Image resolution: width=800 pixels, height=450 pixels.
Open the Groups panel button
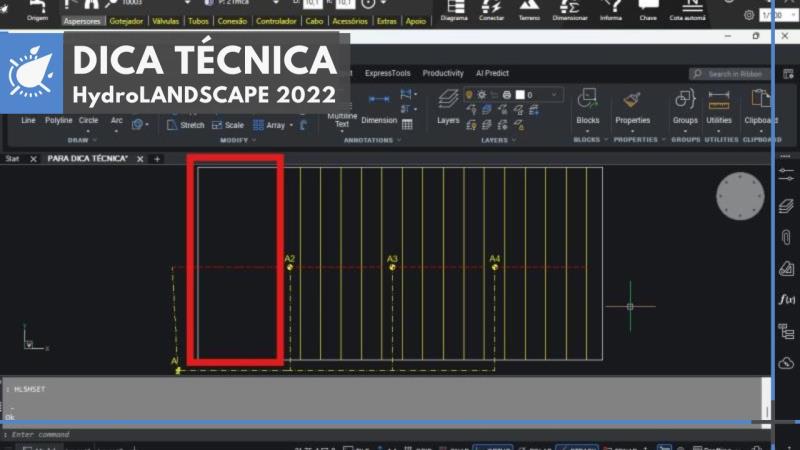pos(685,106)
